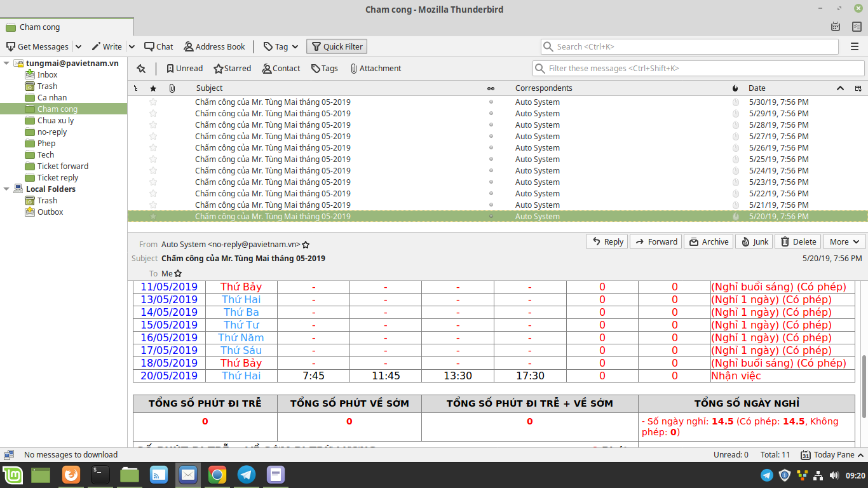868x488 pixels.
Task: Archive the open message
Action: 709,241
